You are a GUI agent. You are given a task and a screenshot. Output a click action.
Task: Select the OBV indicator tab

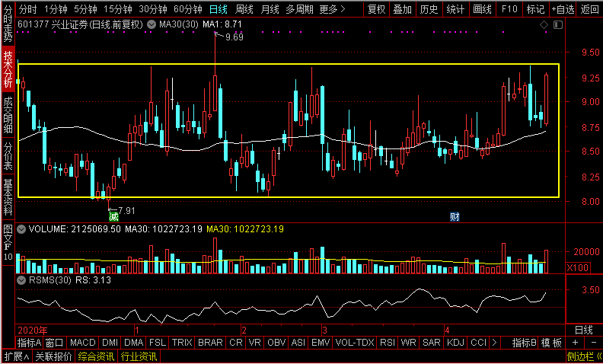(276, 342)
